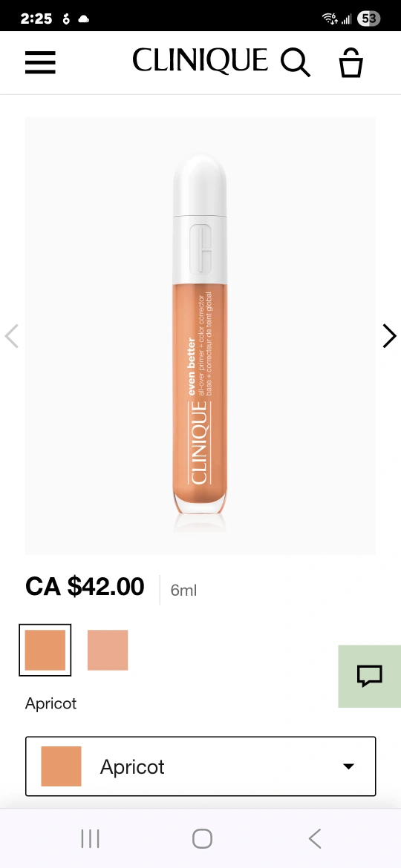Viewport: 401px width, 868px height.
Task: Open the hamburger navigation menu
Action: point(40,62)
